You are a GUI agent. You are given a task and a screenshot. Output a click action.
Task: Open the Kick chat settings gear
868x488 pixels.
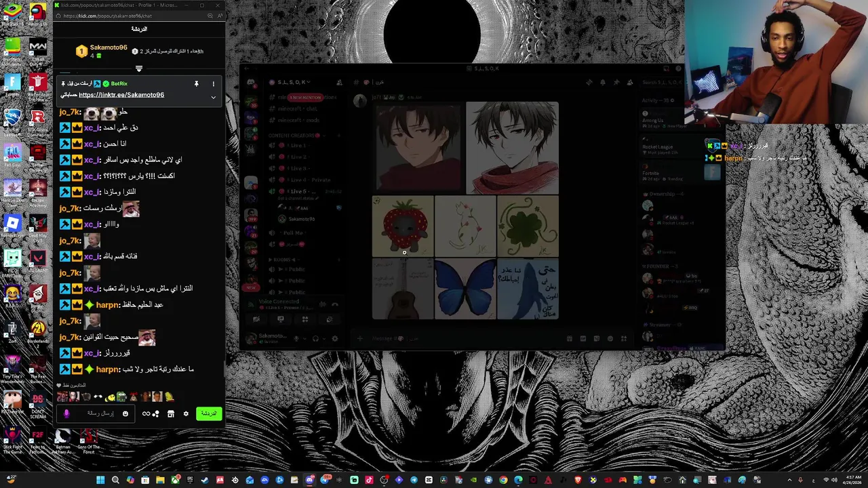point(186,413)
